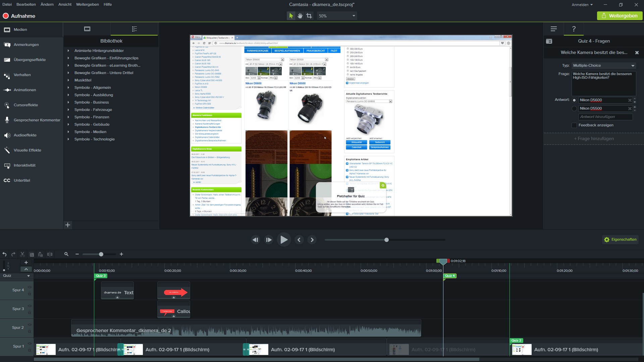Image resolution: width=644 pixels, height=362 pixels.
Task: Click the Undo arrow icon
Action: tap(4, 254)
